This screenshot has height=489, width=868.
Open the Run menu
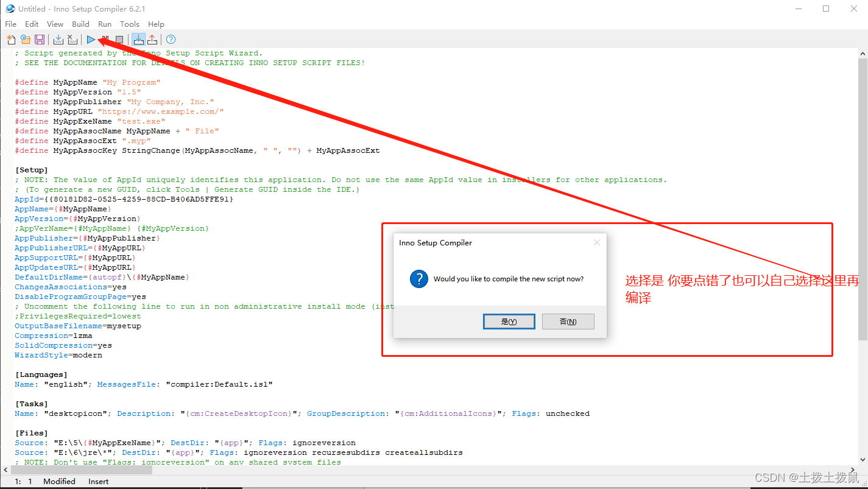pyautogui.click(x=105, y=24)
